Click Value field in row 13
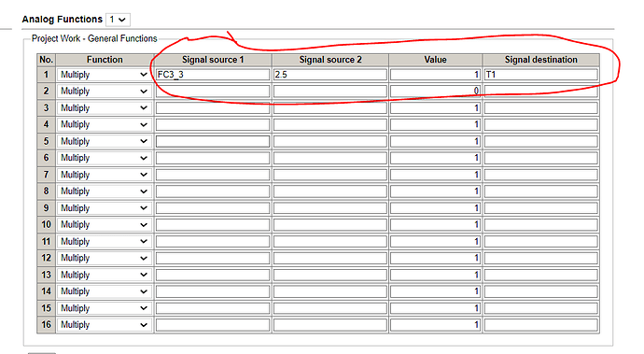 (x=435, y=275)
